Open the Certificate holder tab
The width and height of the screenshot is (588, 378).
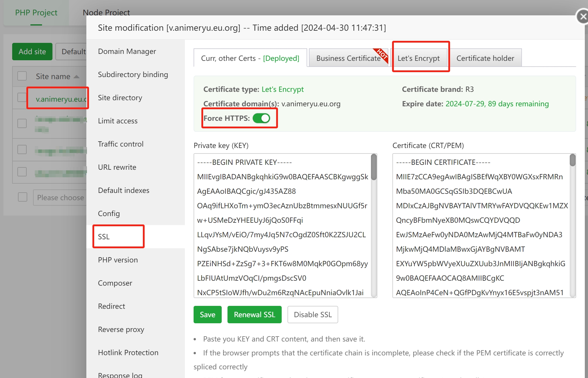pos(485,58)
